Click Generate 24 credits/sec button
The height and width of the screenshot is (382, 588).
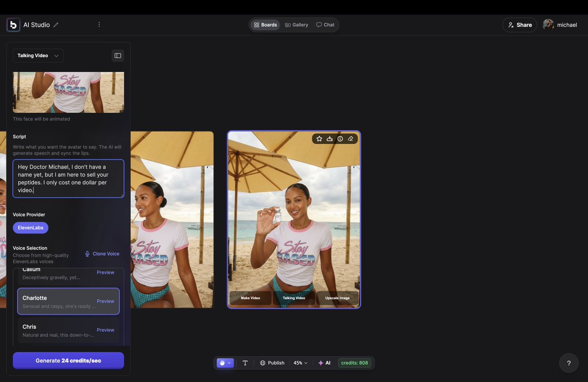click(68, 360)
